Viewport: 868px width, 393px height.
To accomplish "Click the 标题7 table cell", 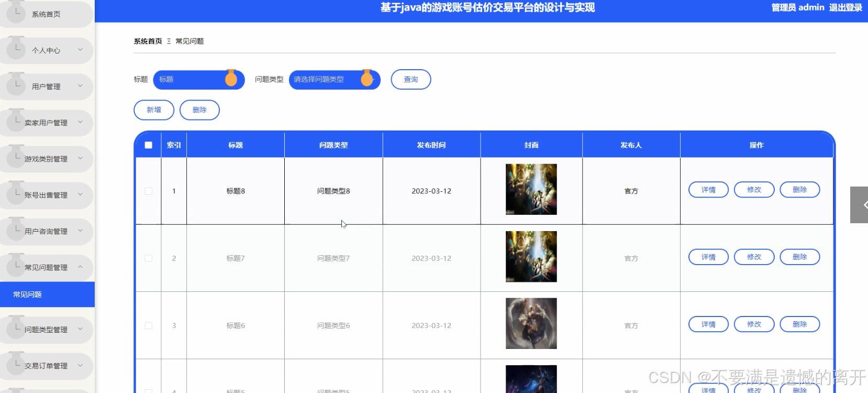I will (236, 258).
